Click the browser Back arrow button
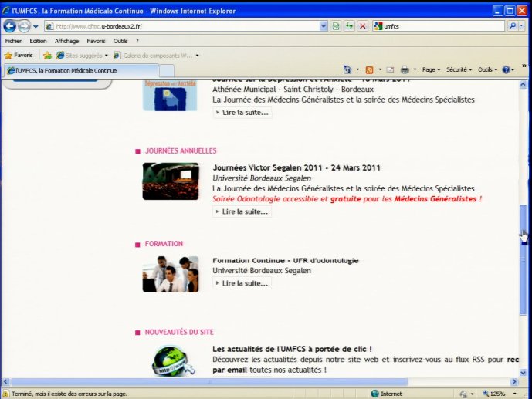532x399 pixels. (9, 26)
